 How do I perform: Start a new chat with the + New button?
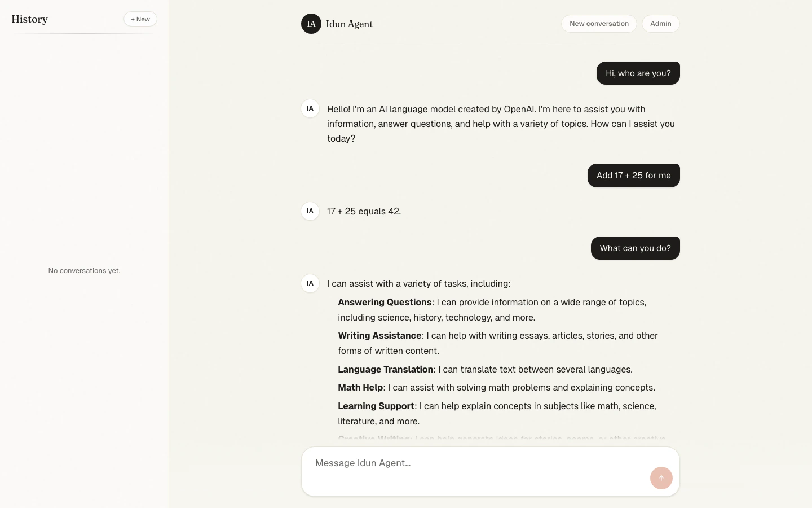click(140, 19)
